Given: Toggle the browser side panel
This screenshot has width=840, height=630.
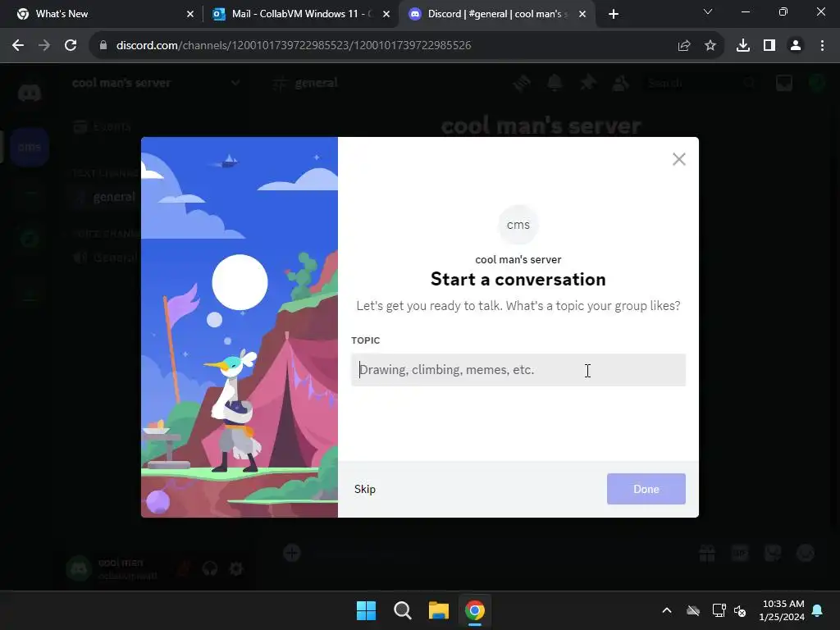Looking at the screenshot, I should coord(769,46).
